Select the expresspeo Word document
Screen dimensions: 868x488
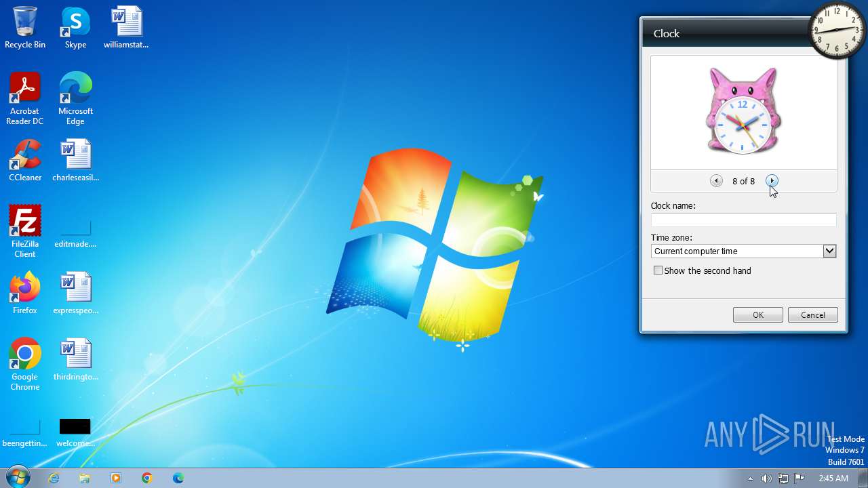click(x=75, y=293)
